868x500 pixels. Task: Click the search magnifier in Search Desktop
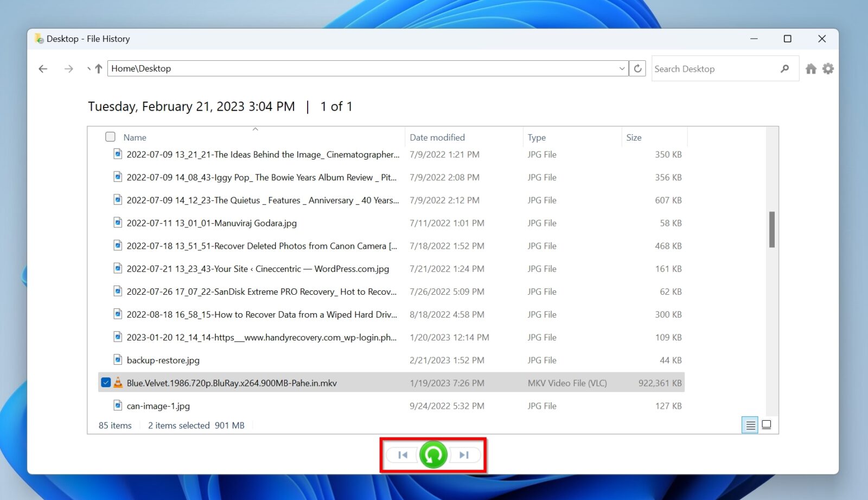tap(785, 68)
